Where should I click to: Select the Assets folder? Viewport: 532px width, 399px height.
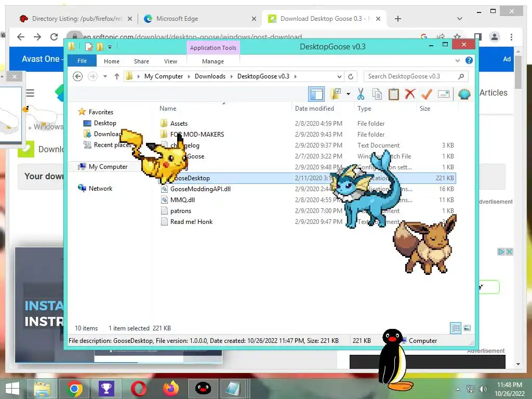tap(179, 124)
